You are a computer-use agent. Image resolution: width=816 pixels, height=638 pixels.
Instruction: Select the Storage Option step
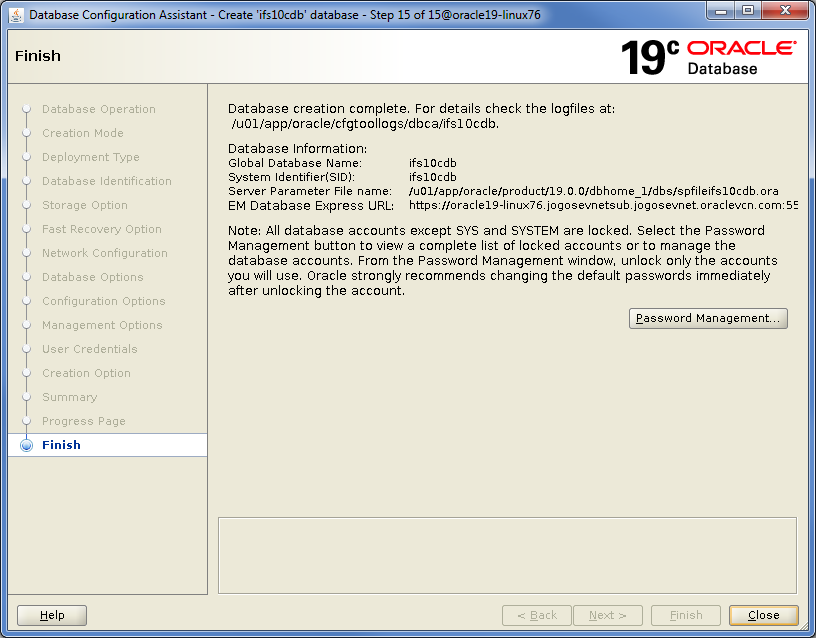[84, 205]
